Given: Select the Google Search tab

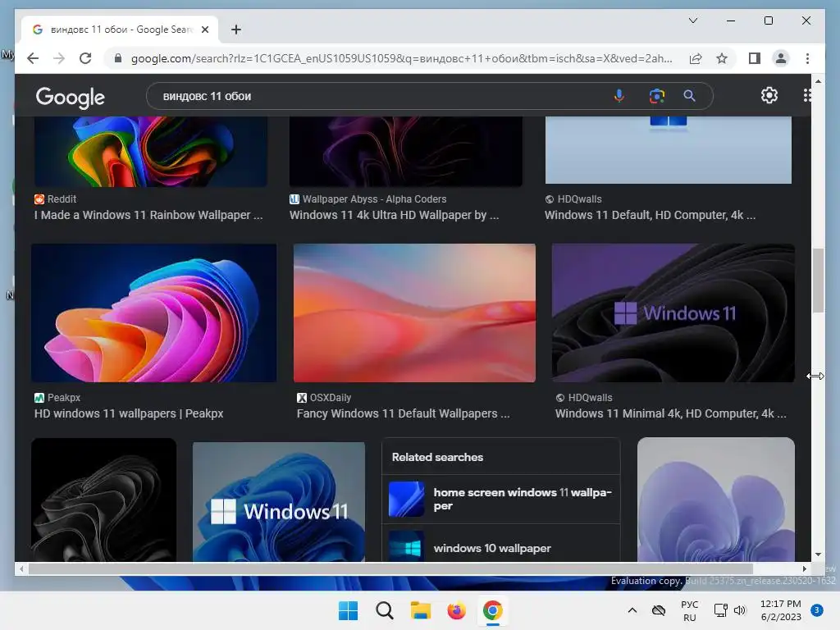Looking at the screenshot, I should coord(120,30).
